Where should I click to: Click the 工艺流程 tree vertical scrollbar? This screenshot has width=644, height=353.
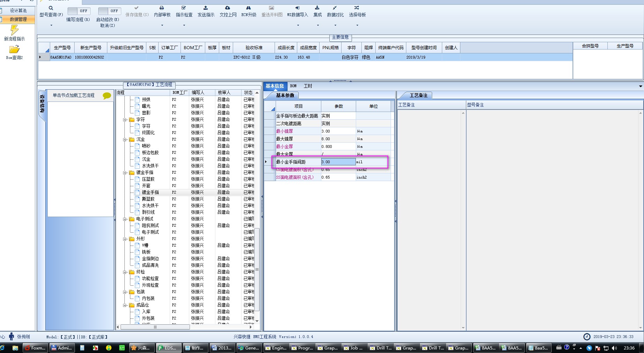257,270
